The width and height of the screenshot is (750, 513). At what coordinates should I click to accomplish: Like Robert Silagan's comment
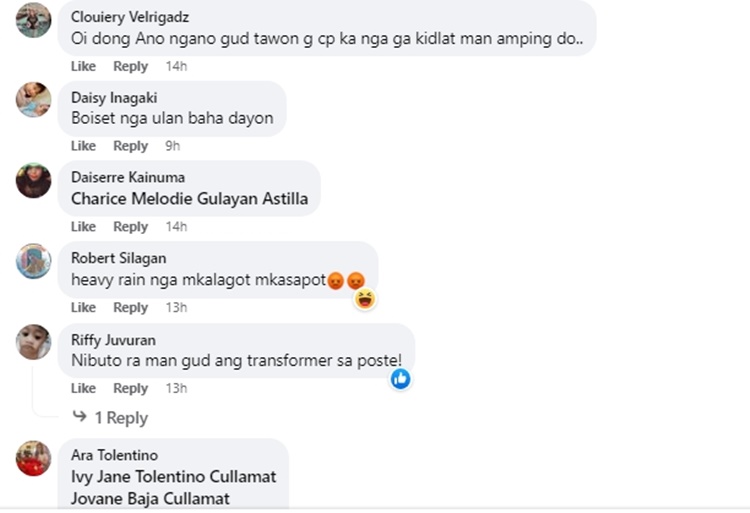(83, 307)
